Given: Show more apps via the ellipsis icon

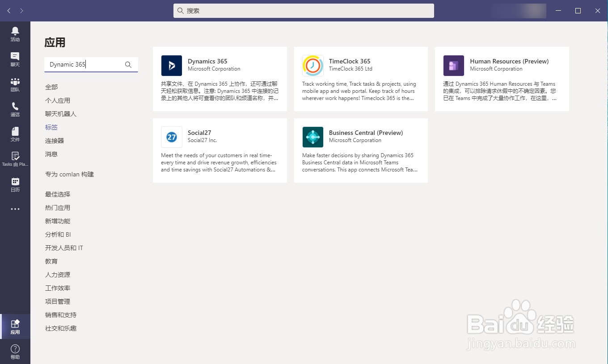Looking at the screenshot, I should 15,209.
